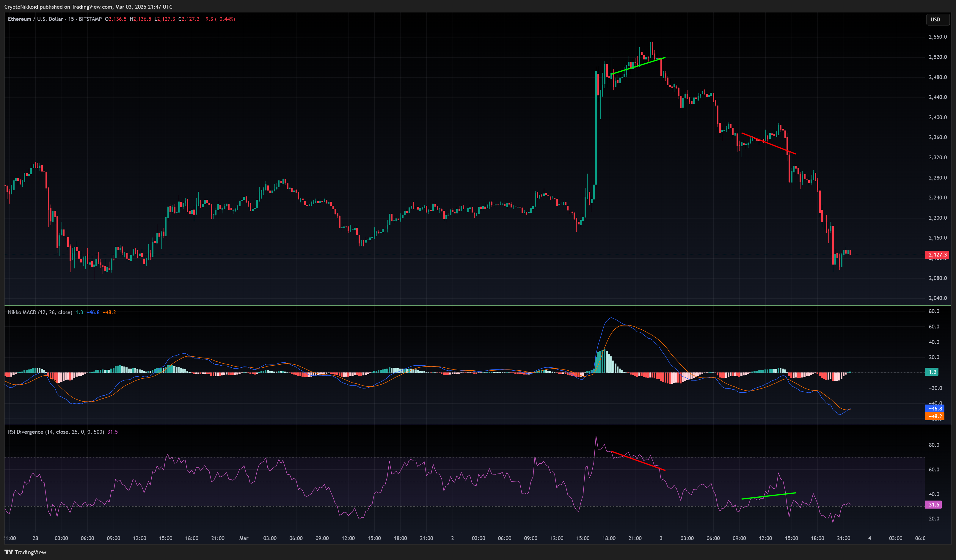
Task: Open the Nikko MACD (12, 26, close) legend
Action: click(40, 312)
